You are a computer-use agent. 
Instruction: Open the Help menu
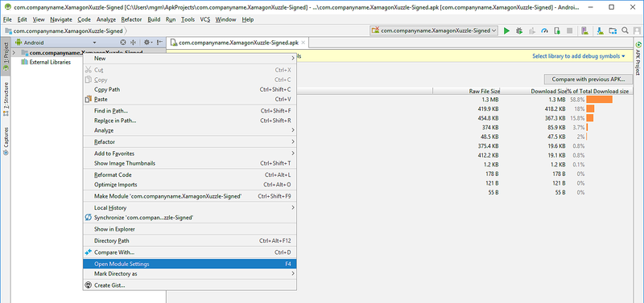point(248,19)
